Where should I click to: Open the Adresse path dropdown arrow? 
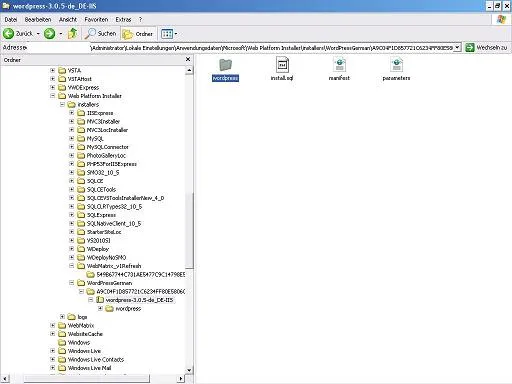pyautogui.click(x=458, y=48)
